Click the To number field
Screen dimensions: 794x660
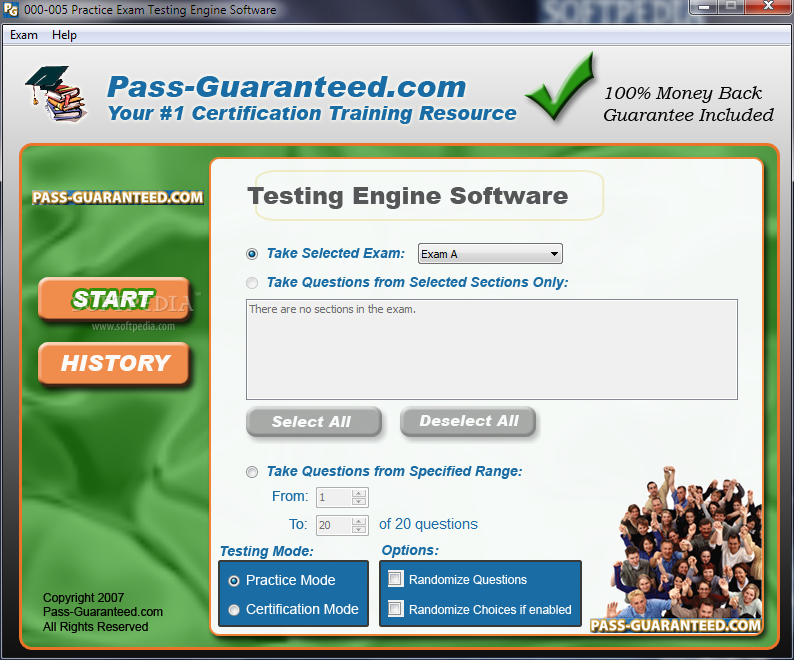pyautogui.click(x=334, y=525)
